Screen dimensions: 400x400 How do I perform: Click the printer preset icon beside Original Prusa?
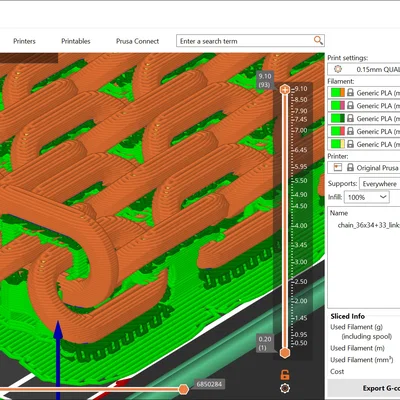[338, 167]
